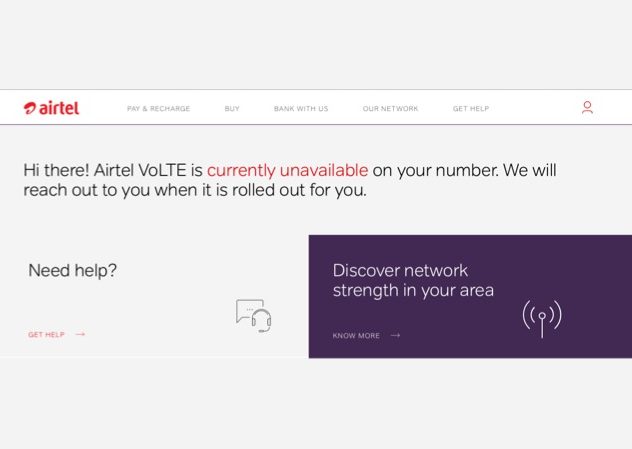Click the network tower signal icon
This screenshot has height=449, width=632.
[542, 318]
